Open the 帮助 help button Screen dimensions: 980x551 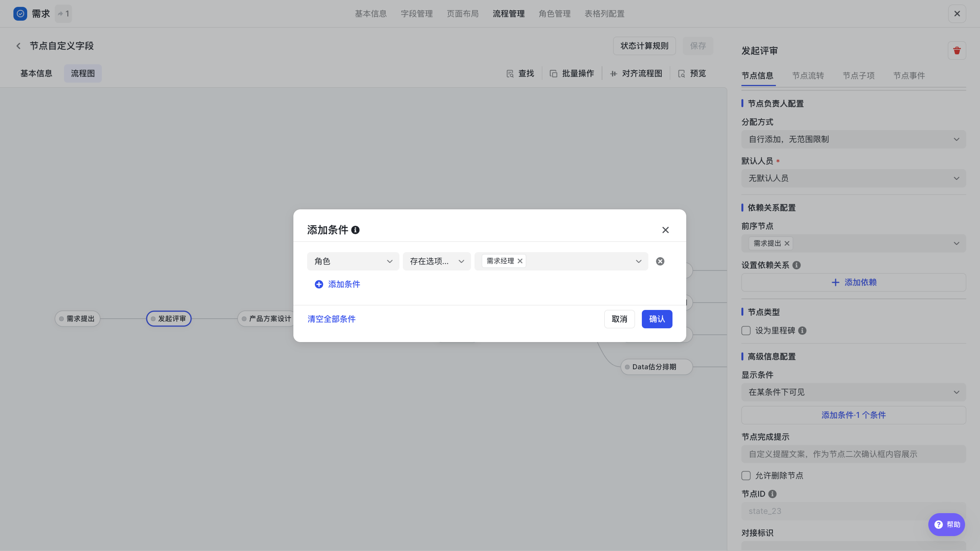946,524
